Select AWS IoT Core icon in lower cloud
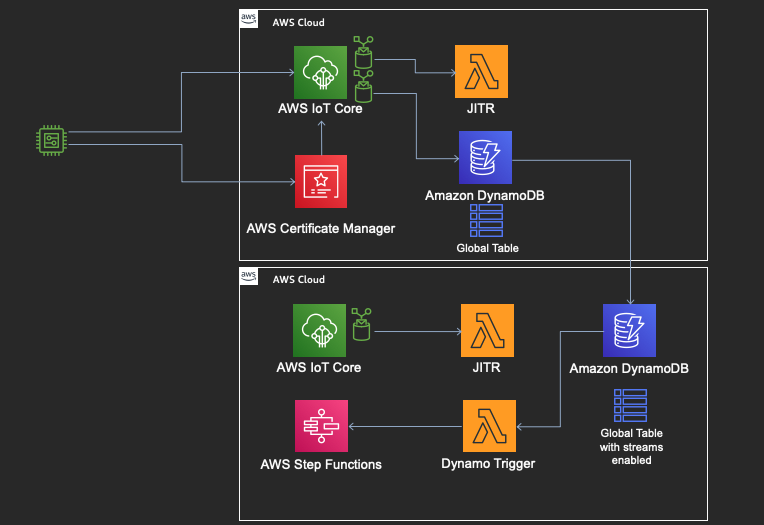This screenshot has height=525, width=764. 319,331
